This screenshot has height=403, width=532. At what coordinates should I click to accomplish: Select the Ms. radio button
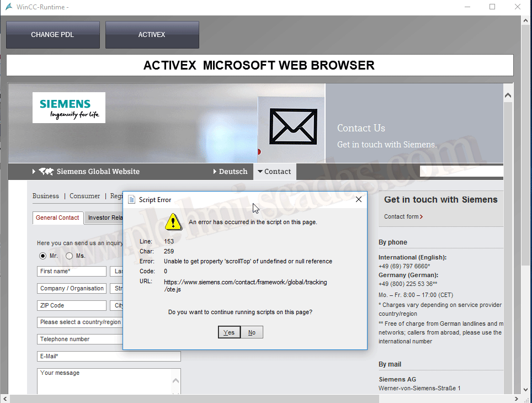[69, 256]
